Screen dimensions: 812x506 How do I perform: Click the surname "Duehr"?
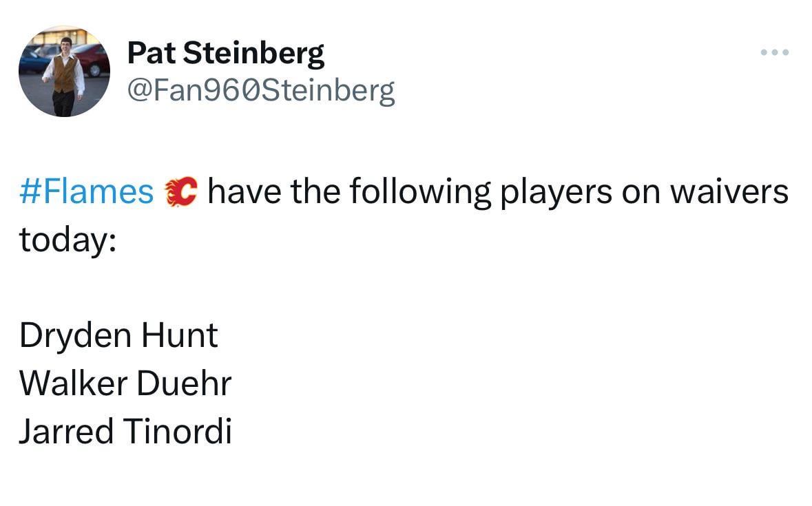pyautogui.click(x=184, y=383)
